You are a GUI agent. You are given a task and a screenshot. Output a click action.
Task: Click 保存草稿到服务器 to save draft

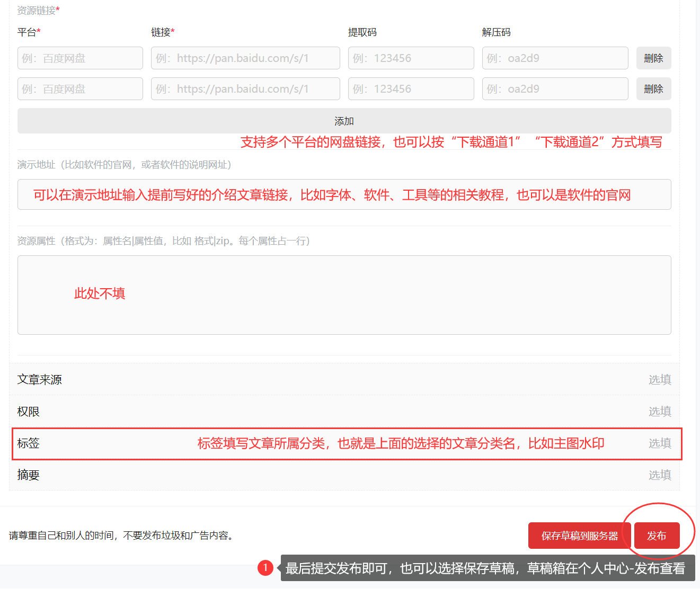point(580,536)
